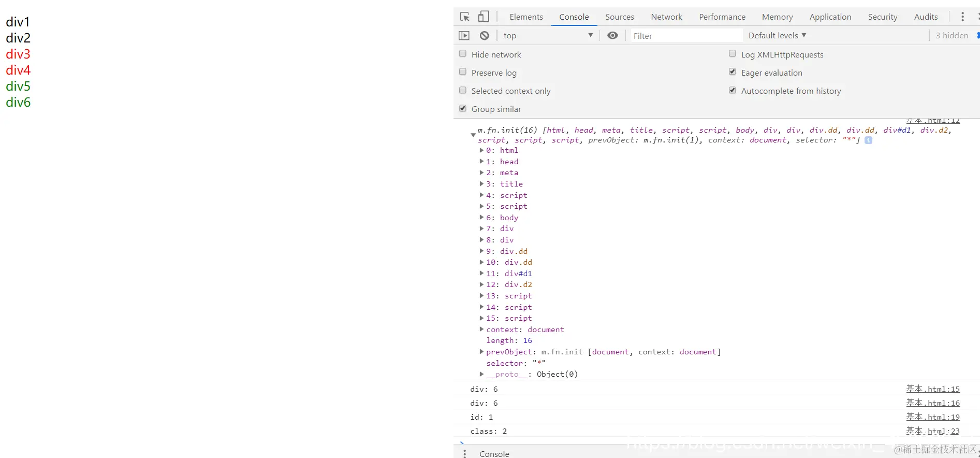Screen dimensions: 980x458
Task: Open the Security tab
Action: tap(883, 17)
